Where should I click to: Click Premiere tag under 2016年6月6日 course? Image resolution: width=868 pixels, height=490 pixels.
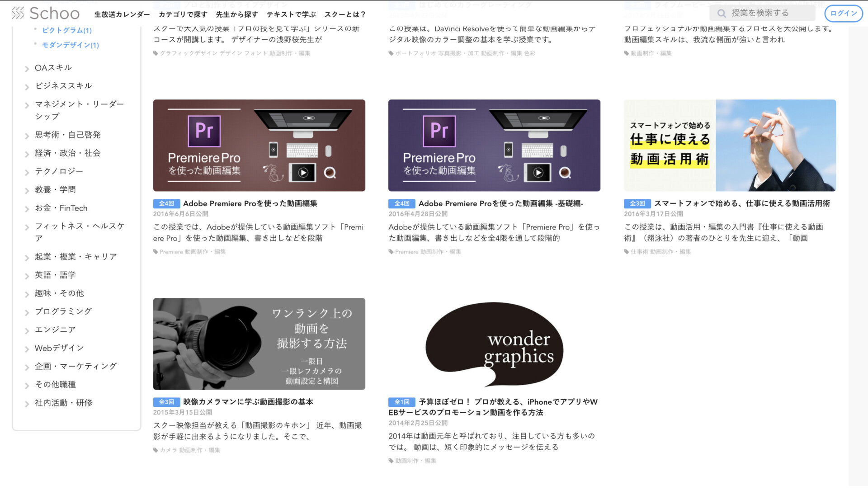point(171,252)
